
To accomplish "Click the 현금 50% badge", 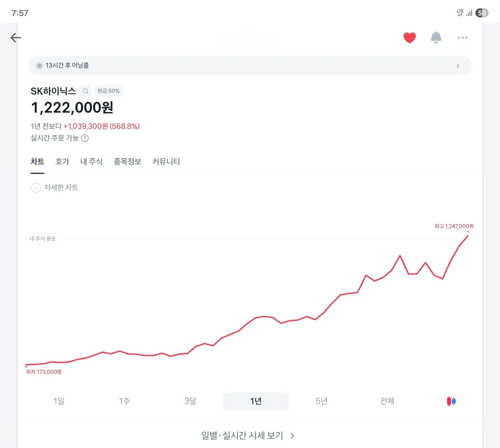I will click(x=108, y=91).
